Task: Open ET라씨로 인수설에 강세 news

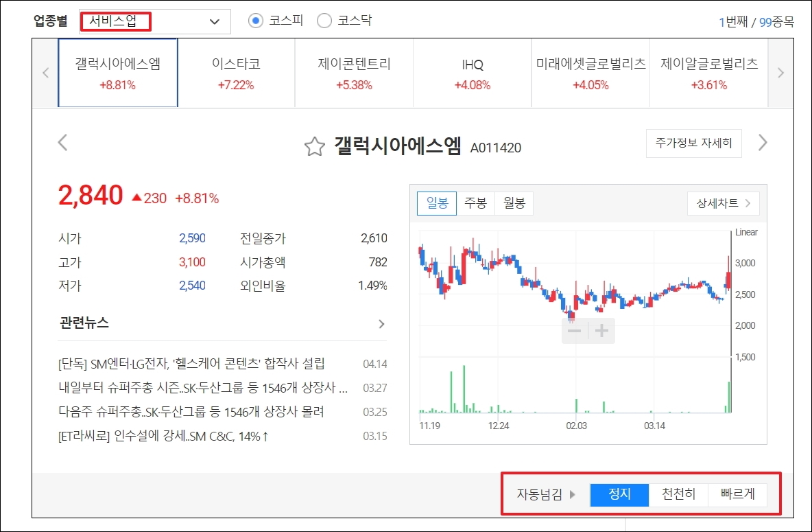Action: pos(164,436)
